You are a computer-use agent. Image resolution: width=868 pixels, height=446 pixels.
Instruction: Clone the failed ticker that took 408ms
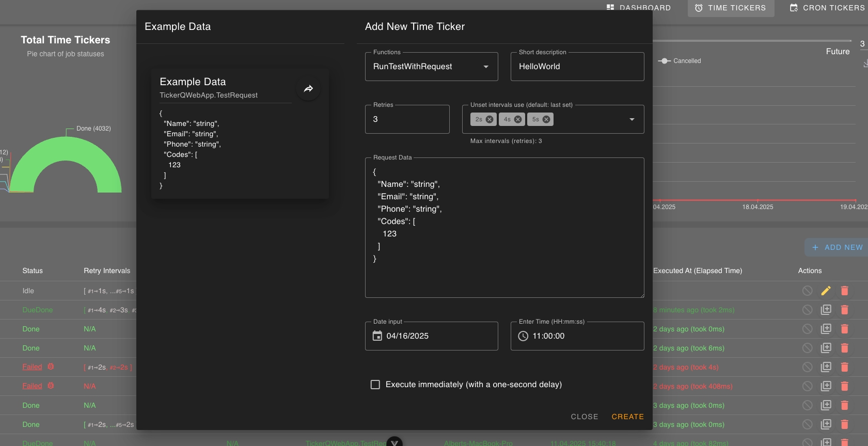click(x=826, y=386)
